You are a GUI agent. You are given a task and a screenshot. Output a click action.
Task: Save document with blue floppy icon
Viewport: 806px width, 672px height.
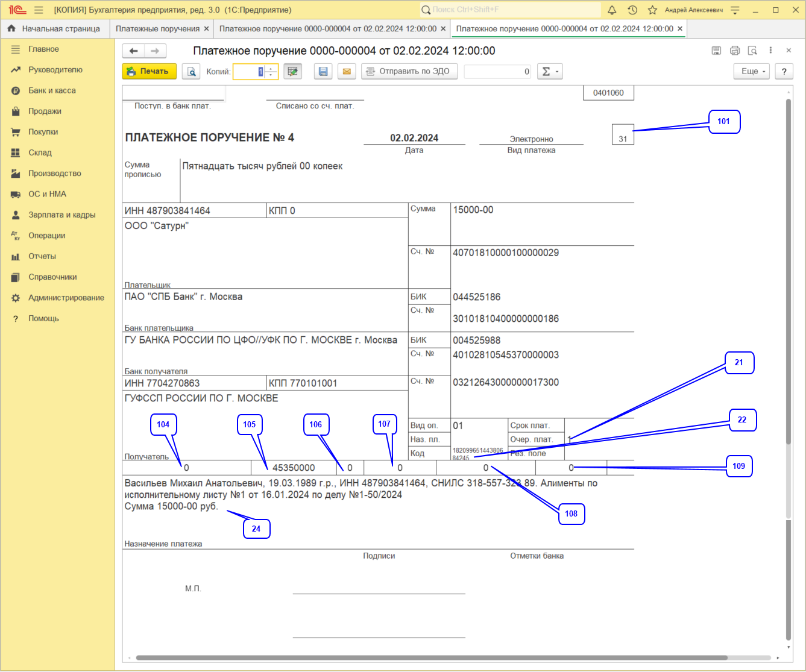pyautogui.click(x=323, y=72)
